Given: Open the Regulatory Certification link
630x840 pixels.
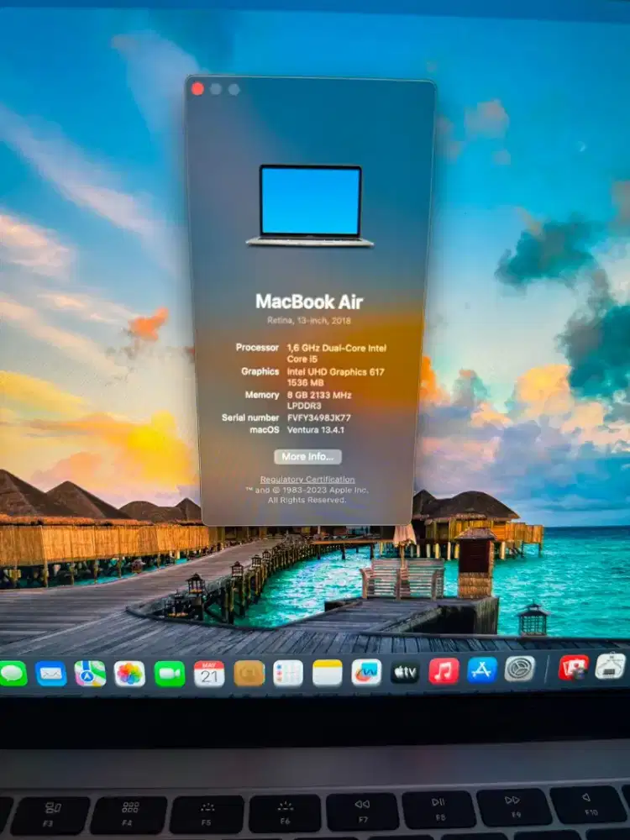Looking at the screenshot, I should click(x=307, y=480).
